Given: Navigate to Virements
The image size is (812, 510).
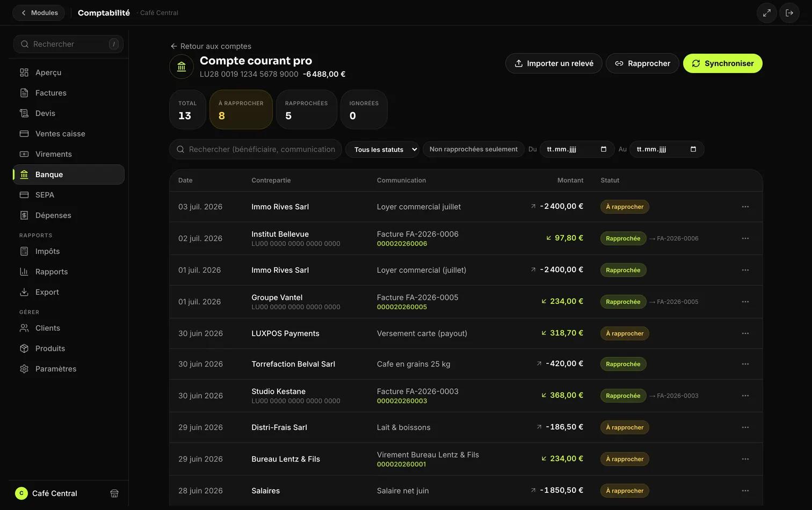Looking at the screenshot, I should (x=69, y=154).
